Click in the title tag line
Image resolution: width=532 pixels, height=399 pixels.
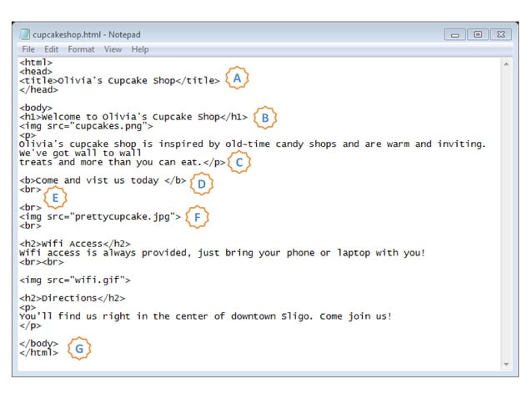pyautogui.click(x=119, y=80)
